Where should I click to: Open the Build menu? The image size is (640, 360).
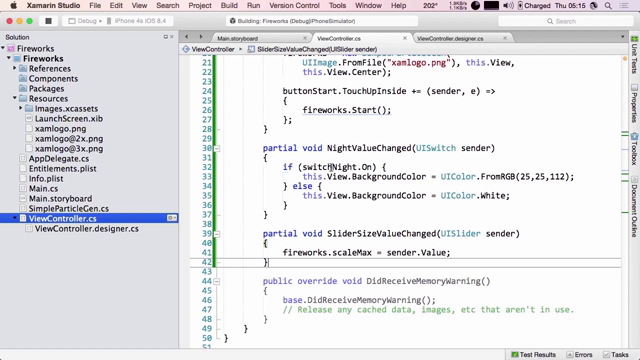229,5
